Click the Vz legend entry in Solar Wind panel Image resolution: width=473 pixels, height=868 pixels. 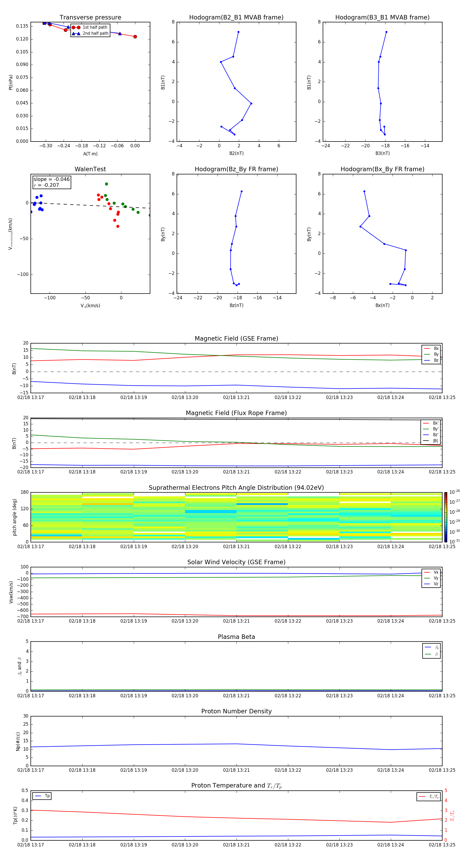(431, 584)
